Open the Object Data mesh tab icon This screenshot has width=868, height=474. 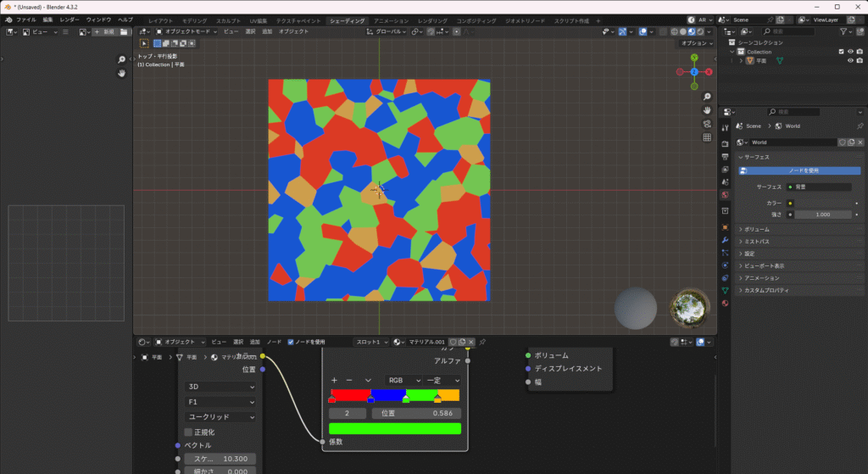(x=726, y=291)
